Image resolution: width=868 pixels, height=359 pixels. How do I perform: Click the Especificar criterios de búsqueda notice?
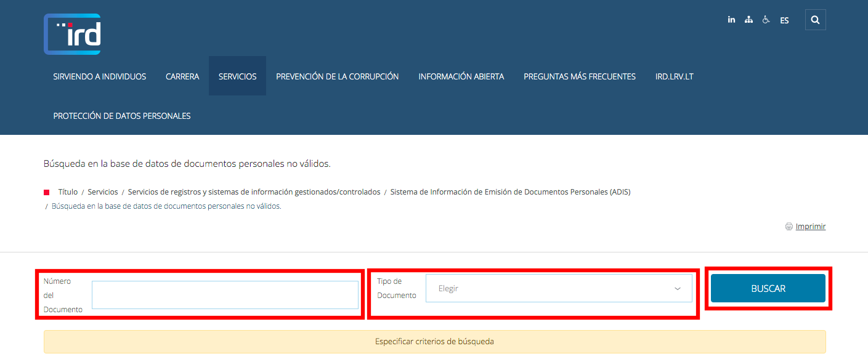coord(434,341)
